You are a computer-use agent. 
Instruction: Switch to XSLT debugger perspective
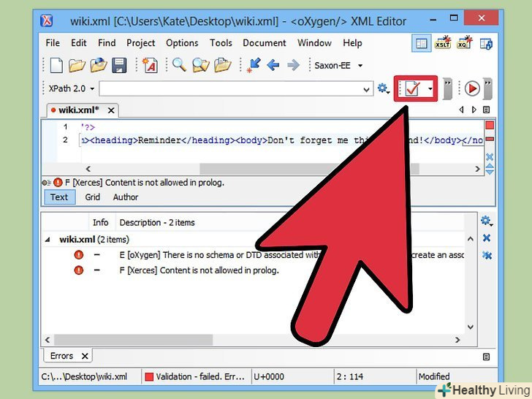click(443, 42)
